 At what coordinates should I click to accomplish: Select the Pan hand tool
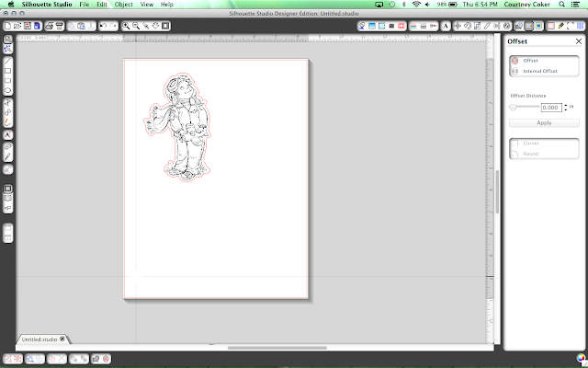[155, 26]
